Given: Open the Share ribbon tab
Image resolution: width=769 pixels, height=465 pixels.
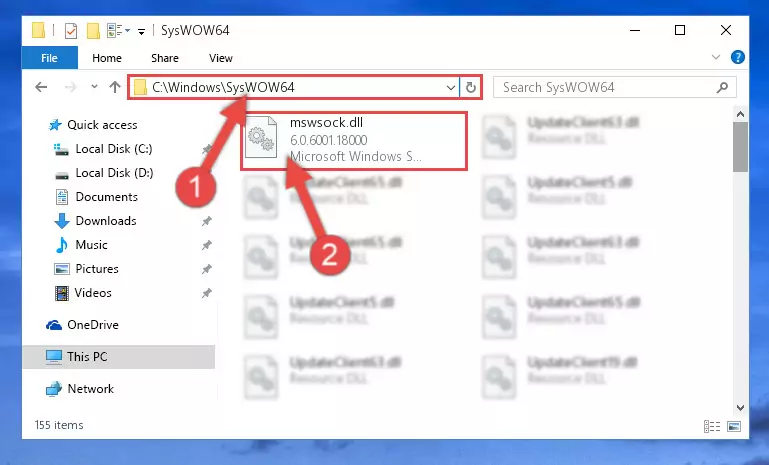Looking at the screenshot, I should pos(165,58).
